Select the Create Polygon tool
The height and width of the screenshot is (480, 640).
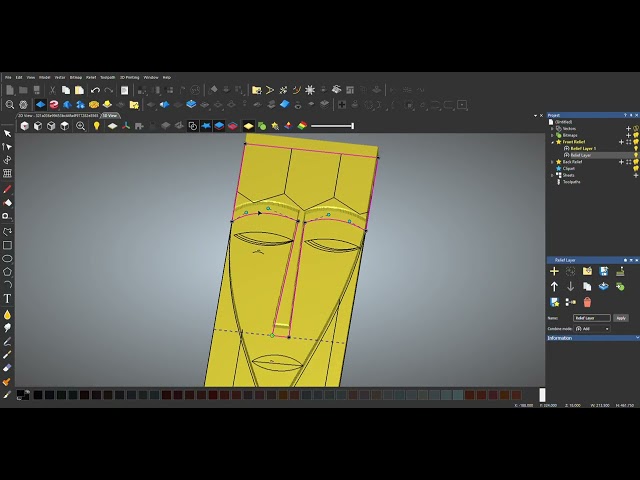pyautogui.click(x=7, y=271)
